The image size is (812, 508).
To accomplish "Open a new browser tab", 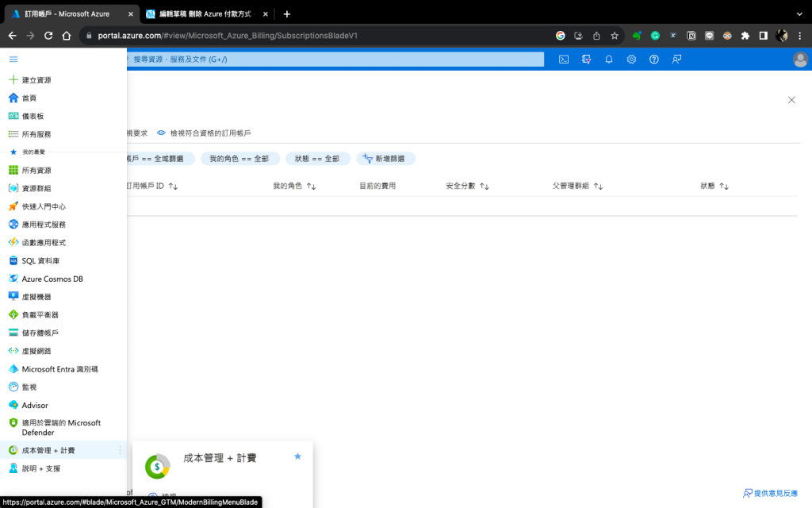I will pos(287,14).
